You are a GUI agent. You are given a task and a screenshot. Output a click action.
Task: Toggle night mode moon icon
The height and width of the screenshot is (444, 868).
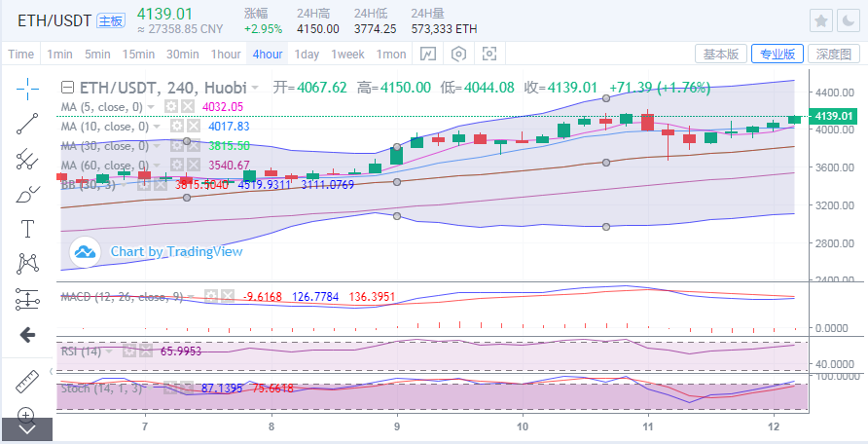tap(849, 21)
